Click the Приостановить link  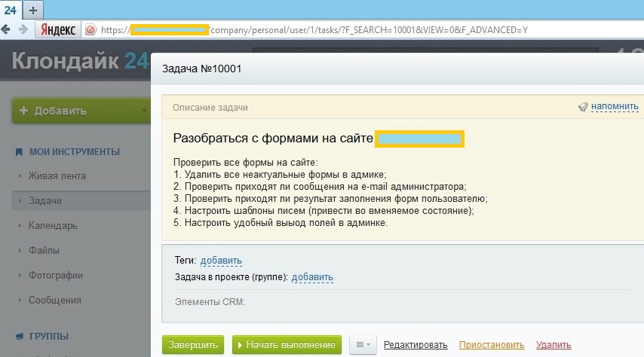point(492,345)
